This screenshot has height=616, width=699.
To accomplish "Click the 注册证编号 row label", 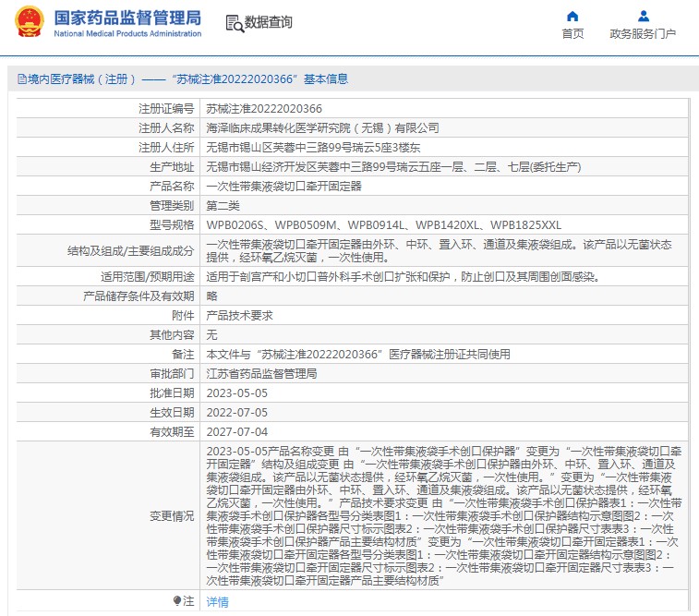I will pos(166,109).
